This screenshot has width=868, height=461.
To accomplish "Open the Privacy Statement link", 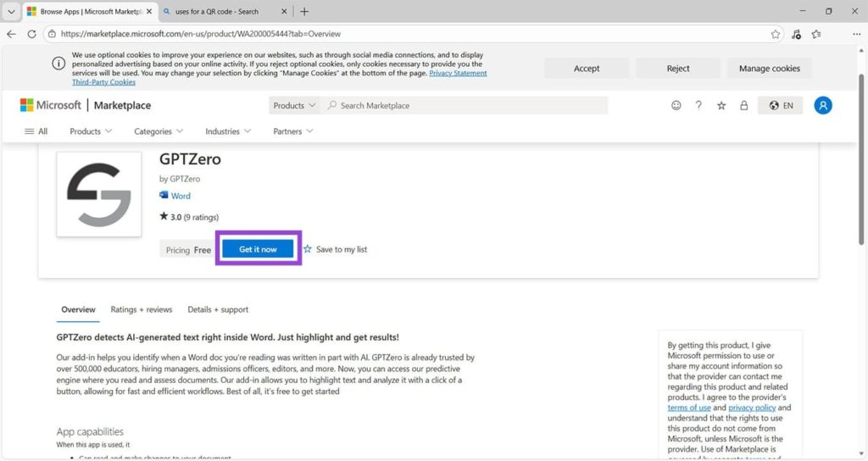I will 458,73.
